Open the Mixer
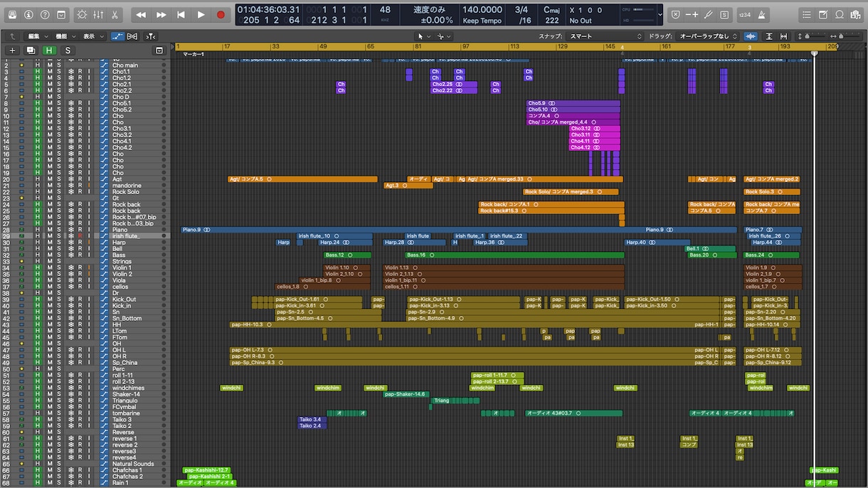 click(x=99, y=14)
